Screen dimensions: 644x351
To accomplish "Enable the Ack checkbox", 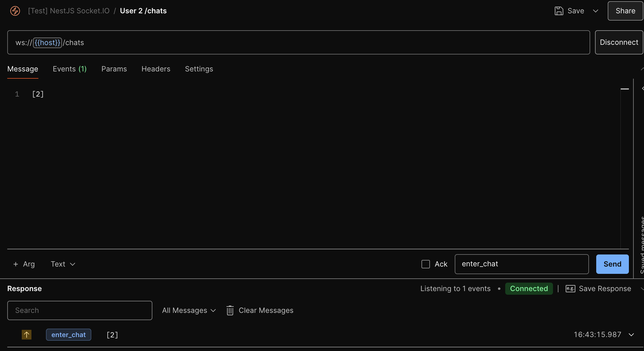I will tap(426, 264).
